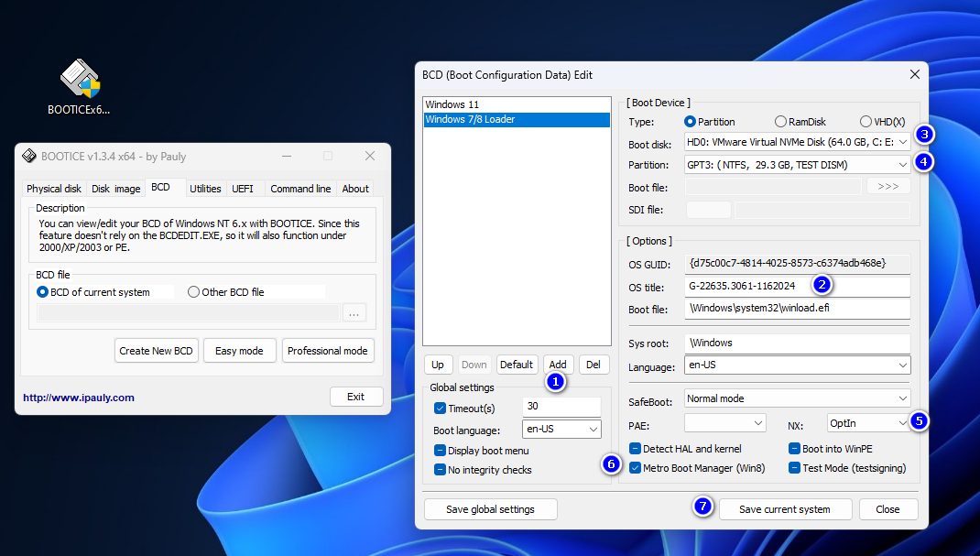
Task: Select the RamDisk radio button
Action: [780, 122]
